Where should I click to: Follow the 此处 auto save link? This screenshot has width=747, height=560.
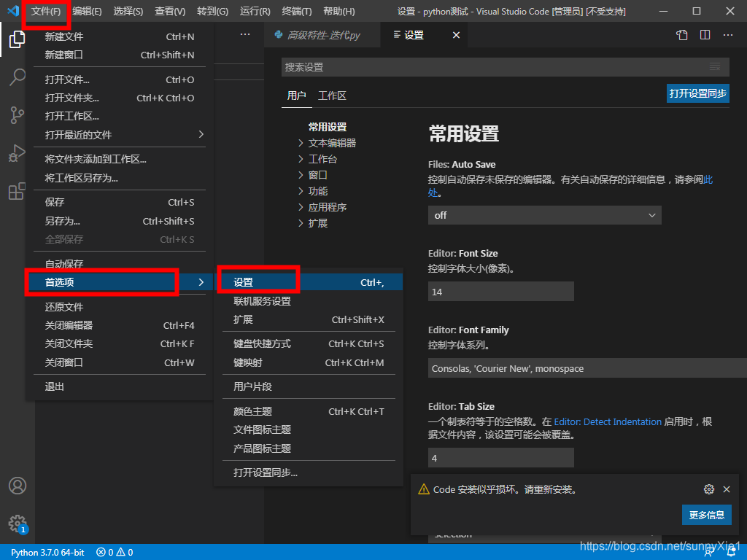(x=708, y=179)
